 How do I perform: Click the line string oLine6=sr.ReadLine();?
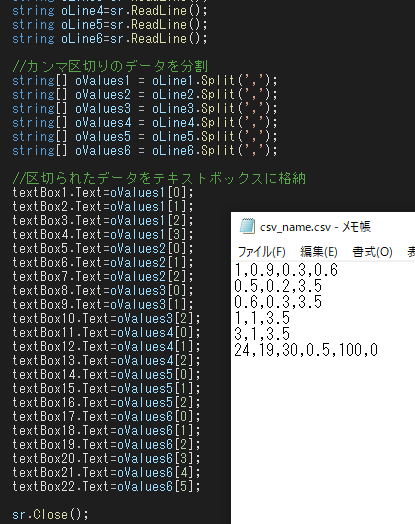110,38
